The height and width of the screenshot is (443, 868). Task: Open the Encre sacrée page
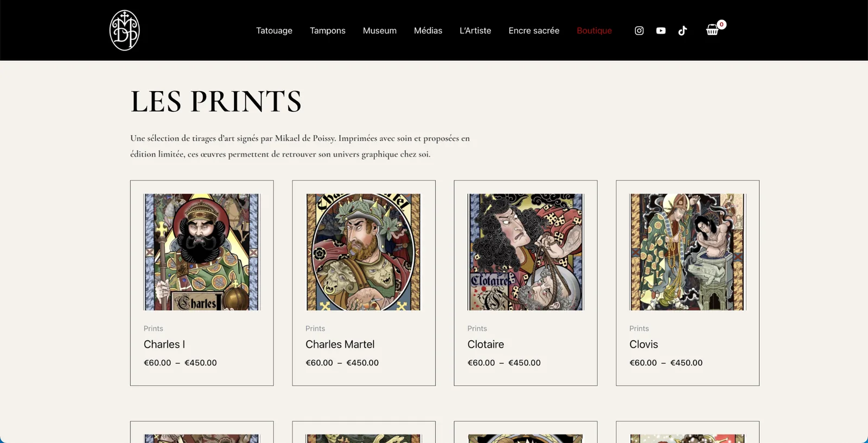(534, 30)
